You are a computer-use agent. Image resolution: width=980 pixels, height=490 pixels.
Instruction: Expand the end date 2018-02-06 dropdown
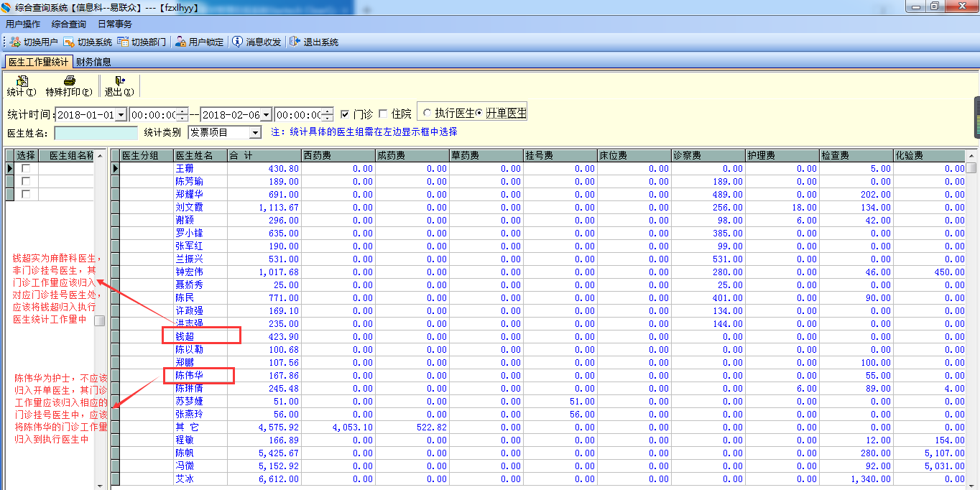click(x=266, y=115)
